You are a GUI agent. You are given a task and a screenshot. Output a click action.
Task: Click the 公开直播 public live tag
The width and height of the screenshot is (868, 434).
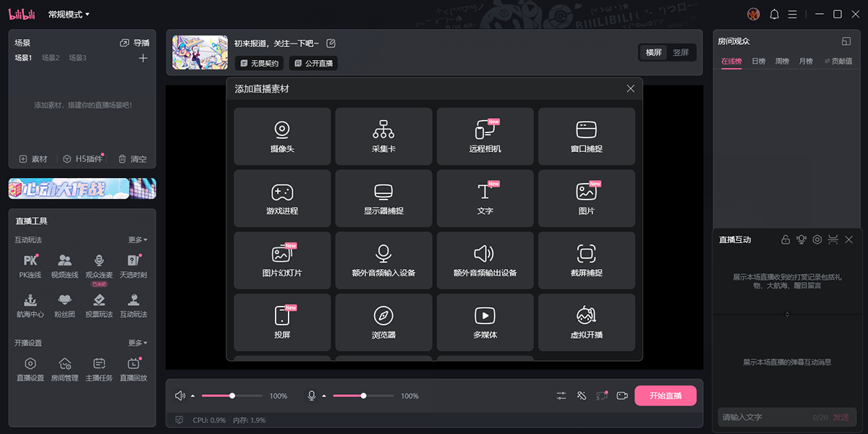[x=313, y=64]
